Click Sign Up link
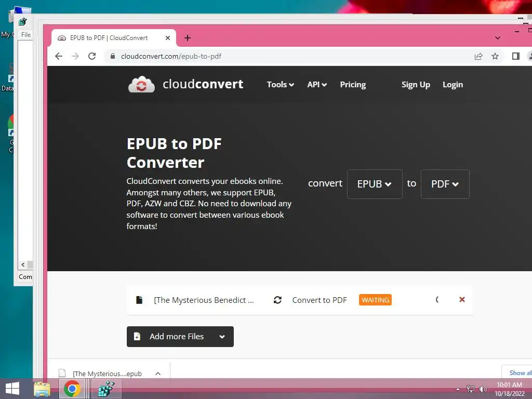The image size is (532, 399). coord(416,85)
